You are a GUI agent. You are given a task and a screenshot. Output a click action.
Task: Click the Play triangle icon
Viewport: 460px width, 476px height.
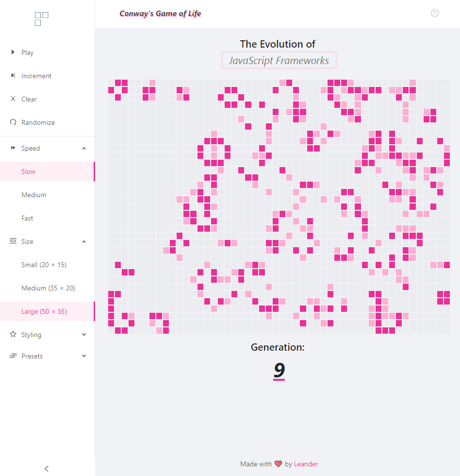13,52
